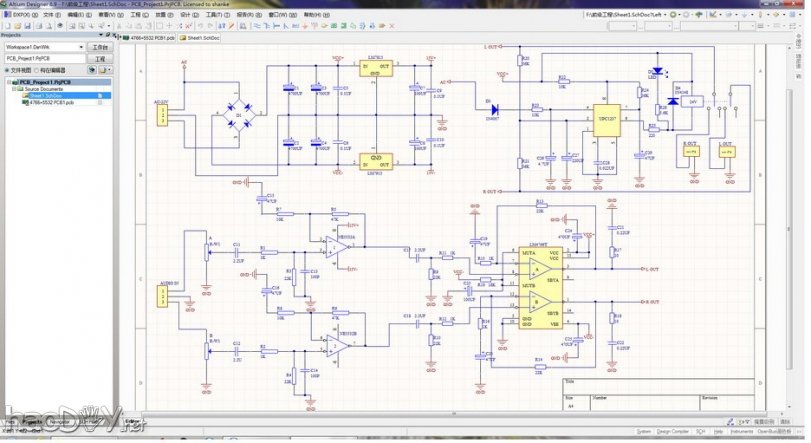Open the document path address dropdown
Image resolution: width=811 pixels, height=443 pixels.
[x=663, y=15]
